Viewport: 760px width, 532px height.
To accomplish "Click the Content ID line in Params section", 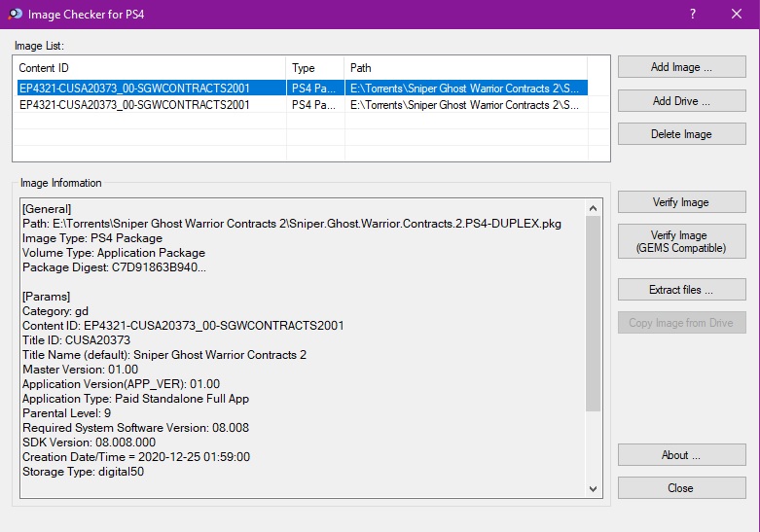I will 183,325.
